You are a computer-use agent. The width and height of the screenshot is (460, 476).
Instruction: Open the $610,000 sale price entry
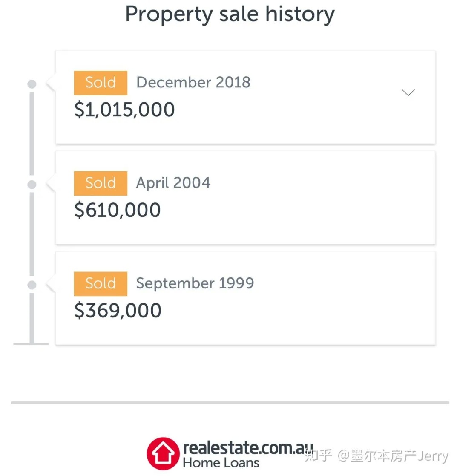[118, 210]
